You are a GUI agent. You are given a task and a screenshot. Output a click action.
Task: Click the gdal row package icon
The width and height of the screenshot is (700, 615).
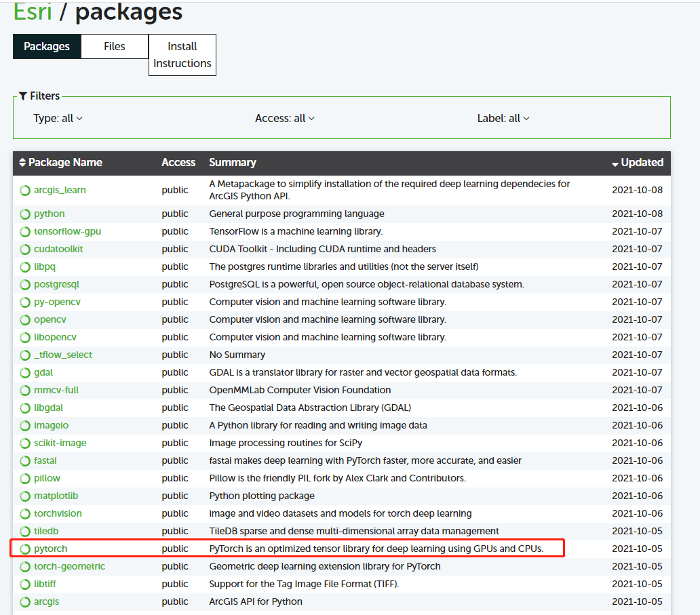point(25,373)
